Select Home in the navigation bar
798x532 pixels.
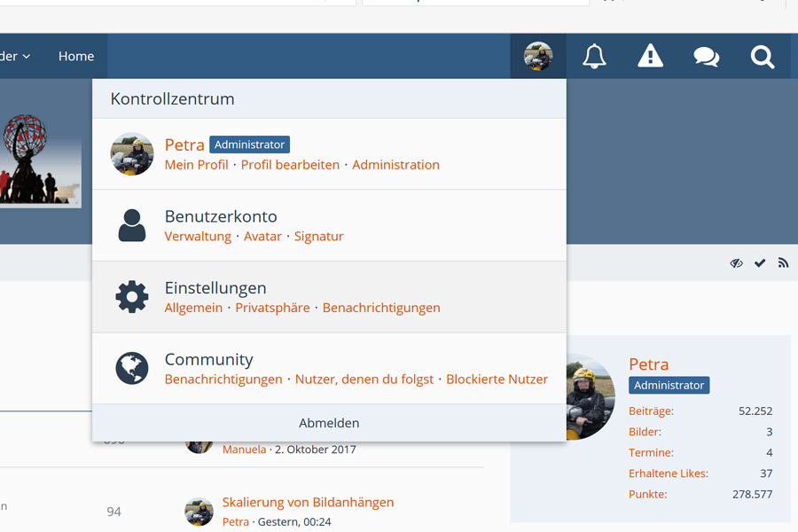(x=76, y=57)
